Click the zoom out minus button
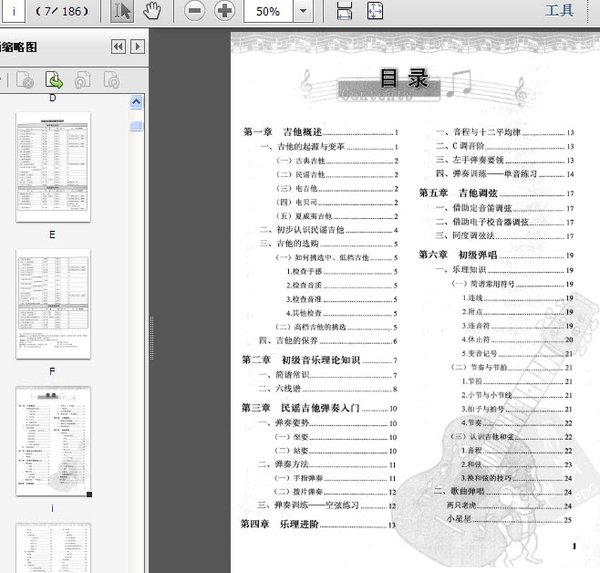 [x=195, y=11]
